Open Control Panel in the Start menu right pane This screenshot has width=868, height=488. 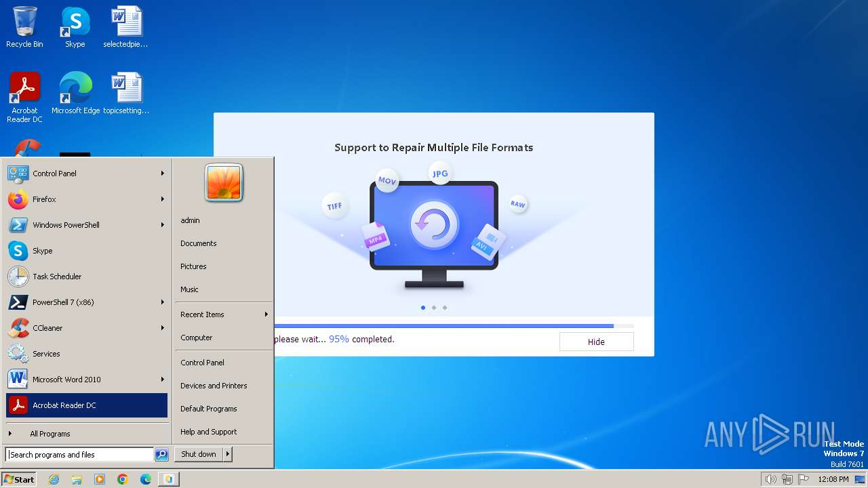(202, 363)
